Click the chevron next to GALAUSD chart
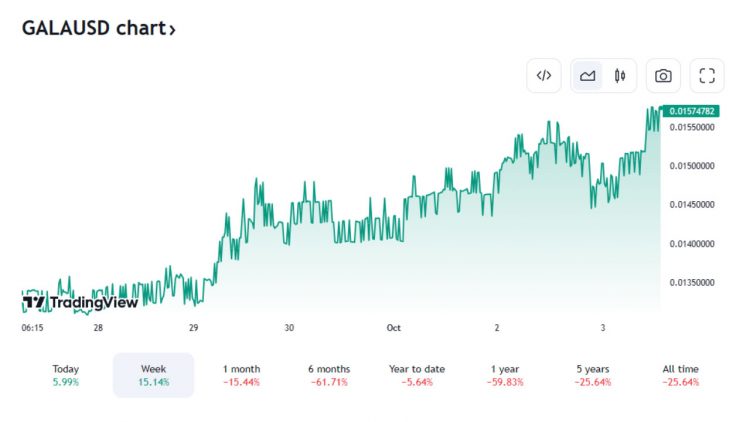The height and width of the screenshot is (422, 750). point(172,30)
